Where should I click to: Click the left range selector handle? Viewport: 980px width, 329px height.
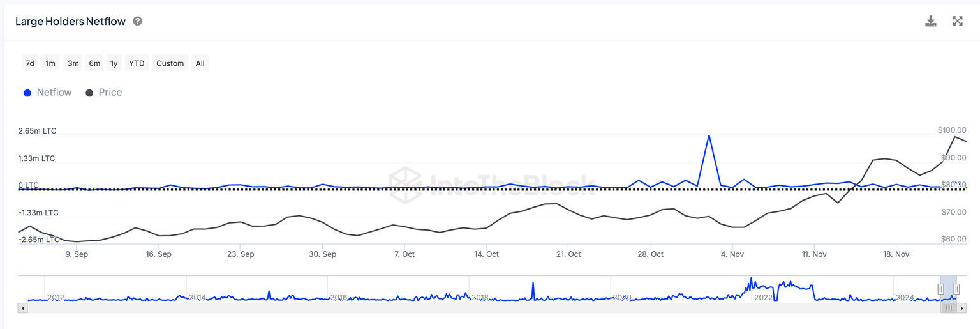click(940, 289)
